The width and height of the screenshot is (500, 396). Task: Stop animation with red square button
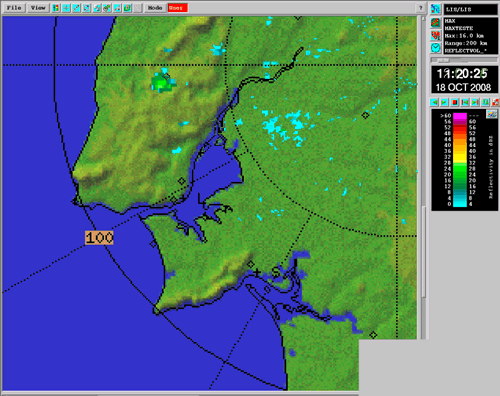455,102
